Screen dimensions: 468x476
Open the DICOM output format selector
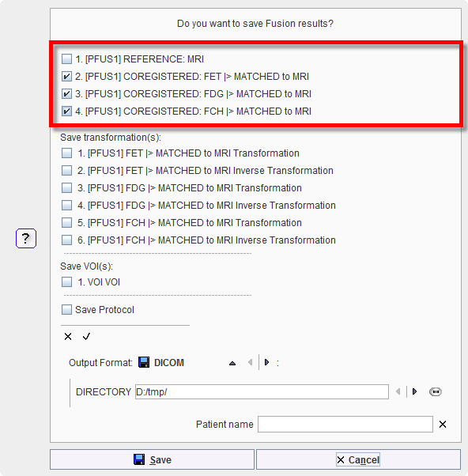(x=169, y=362)
